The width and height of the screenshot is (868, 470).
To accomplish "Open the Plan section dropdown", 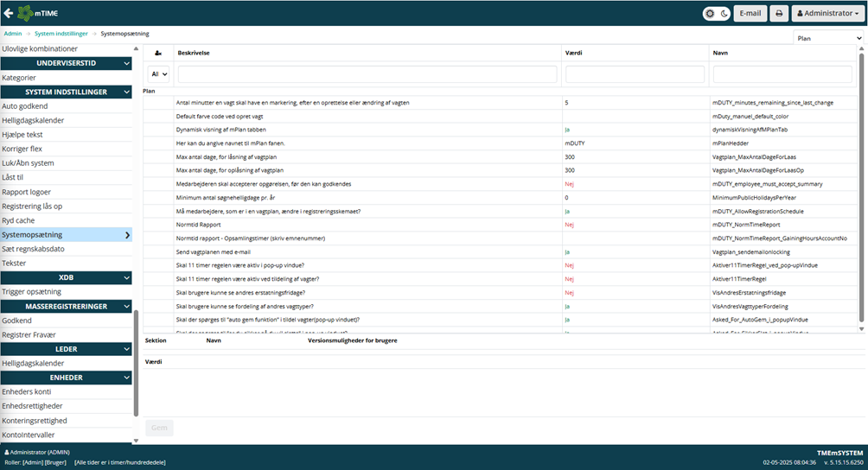I will pos(827,38).
